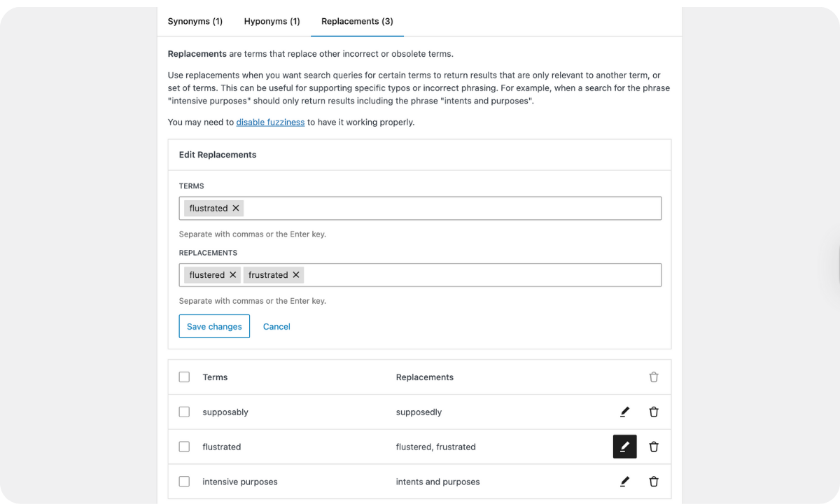This screenshot has width=840, height=504.
Task: Delete the flustrated replacement row
Action: tap(654, 447)
